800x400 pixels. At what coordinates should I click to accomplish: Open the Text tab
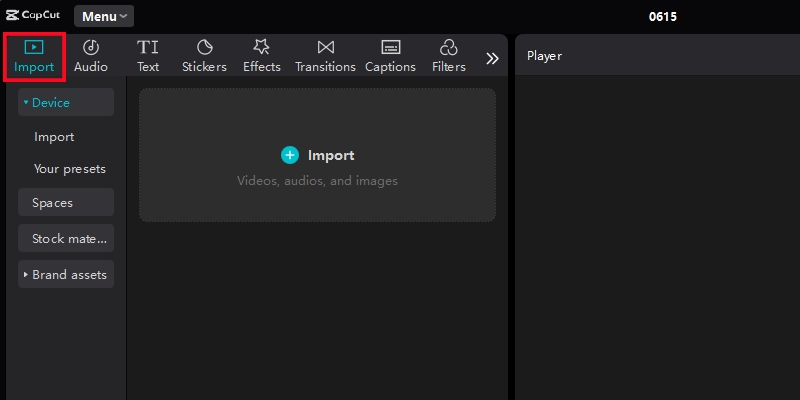tap(148, 57)
